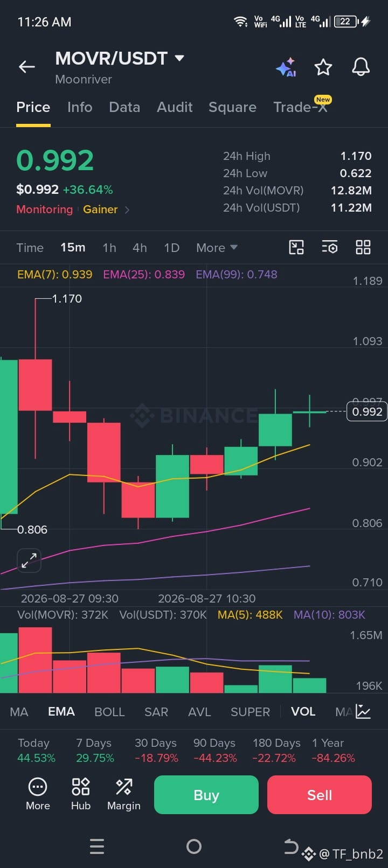Open the More timeframes dropdown

[217, 248]
